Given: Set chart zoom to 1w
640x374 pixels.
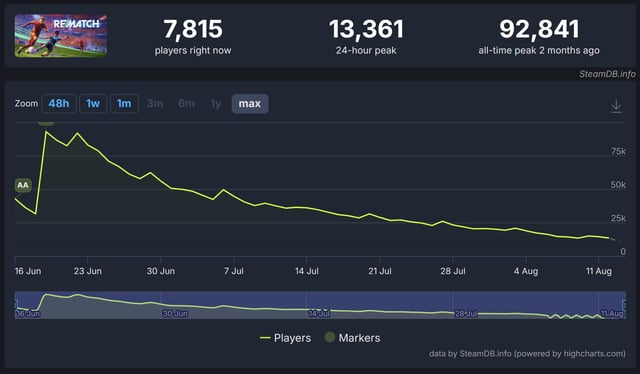Looking at the screenshot, I should [x=93, y=104].
